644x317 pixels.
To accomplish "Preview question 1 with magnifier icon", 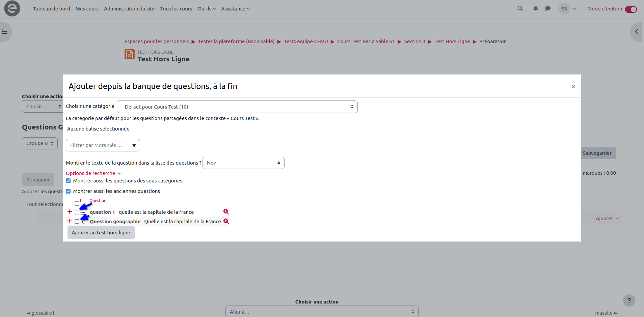I will (226, 212).
